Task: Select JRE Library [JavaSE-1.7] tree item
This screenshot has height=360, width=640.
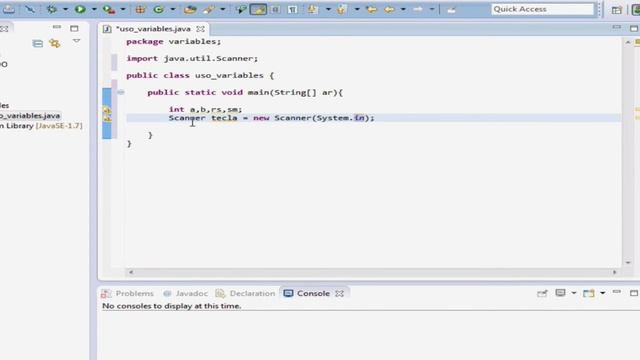Action: [x=41, y=126]
